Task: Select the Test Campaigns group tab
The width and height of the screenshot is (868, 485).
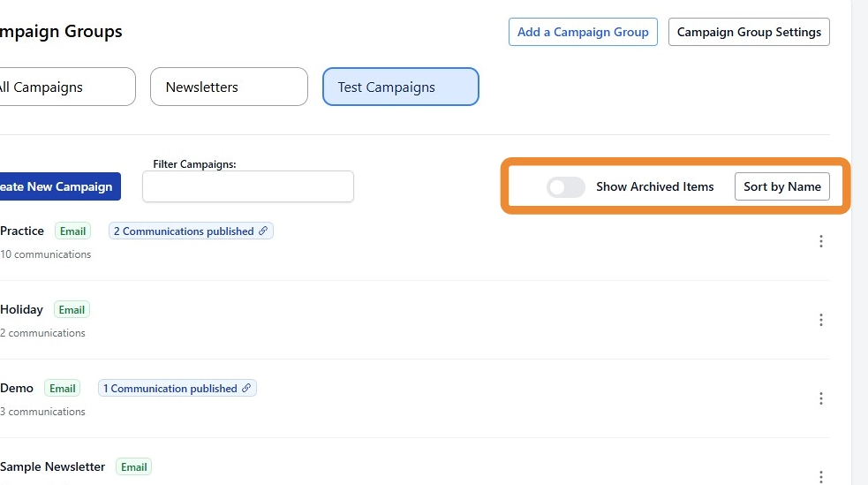Action: (400, 87)
